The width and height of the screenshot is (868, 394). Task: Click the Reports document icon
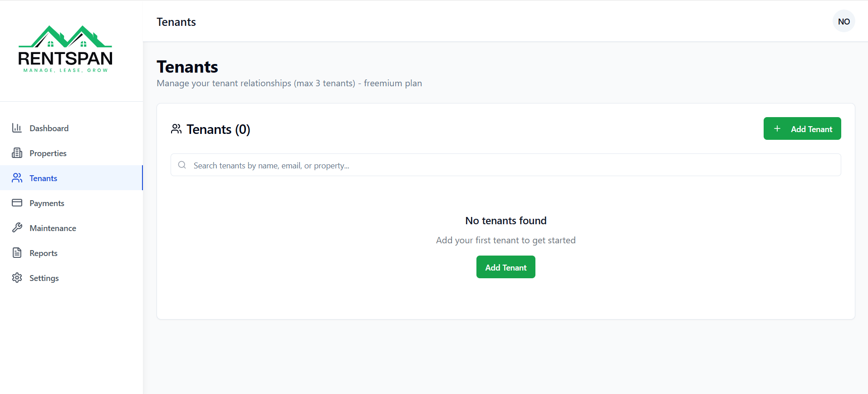[x=17, y=253]
